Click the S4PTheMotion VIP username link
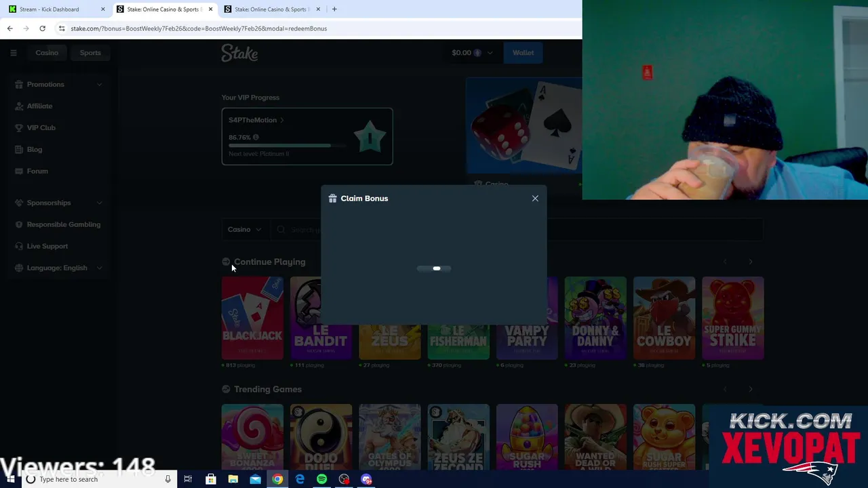Image resolution: width=868 pixels, height=488 pixels. coord(256,120)
